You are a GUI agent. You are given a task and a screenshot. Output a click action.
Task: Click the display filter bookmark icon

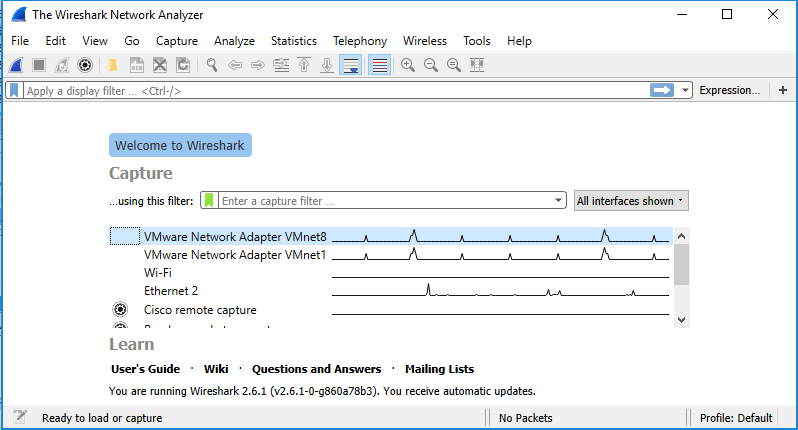coord(14,90)
